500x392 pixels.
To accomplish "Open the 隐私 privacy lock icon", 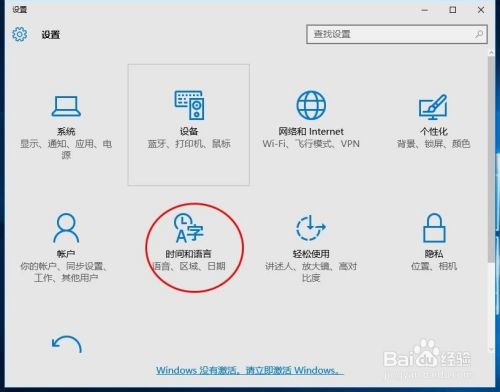I will 434,228.
